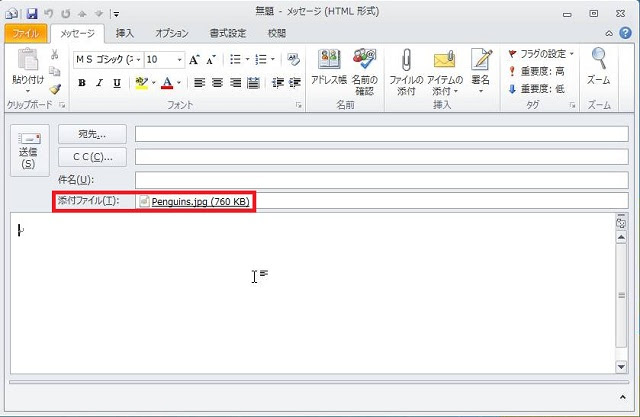Open Help with question mark icon
The width and height of the screenshot is (640, 417).
[x=625, y=33]
